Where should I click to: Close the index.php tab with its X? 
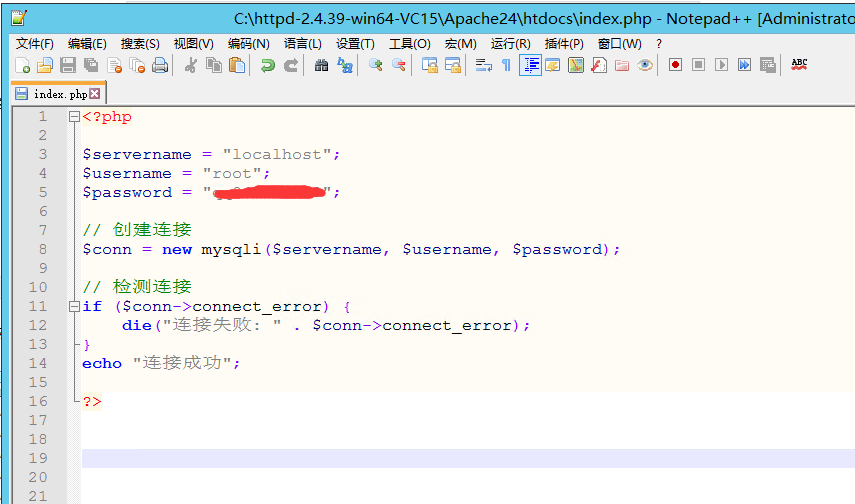click(95, 94)
